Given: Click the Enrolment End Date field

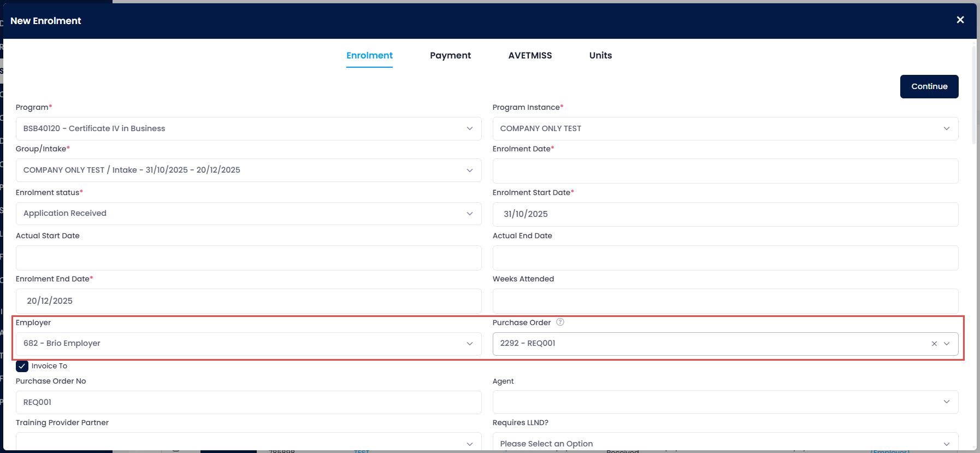Looking at the screenshot, I should tap(249, 301).
